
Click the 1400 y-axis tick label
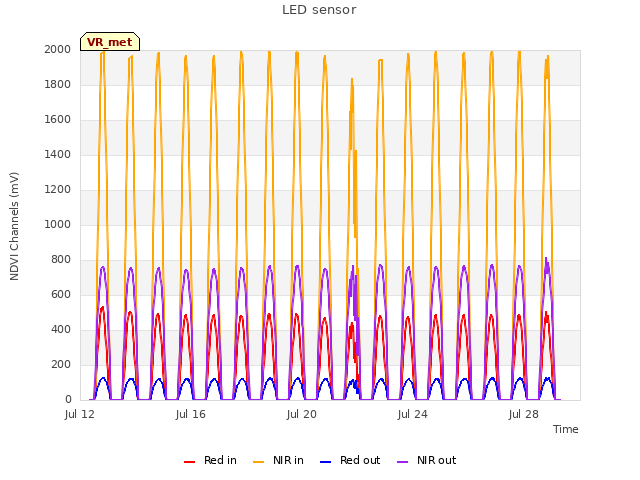click(58, 154)
